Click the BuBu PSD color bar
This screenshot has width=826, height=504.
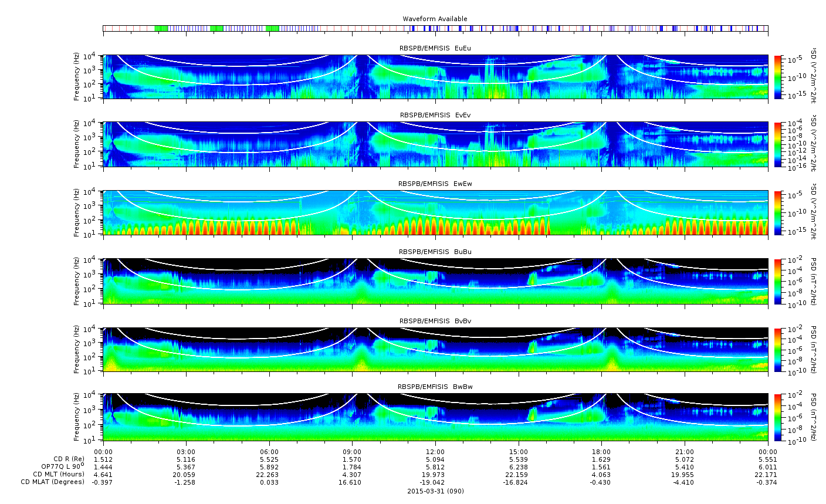[x=778, y=281]
